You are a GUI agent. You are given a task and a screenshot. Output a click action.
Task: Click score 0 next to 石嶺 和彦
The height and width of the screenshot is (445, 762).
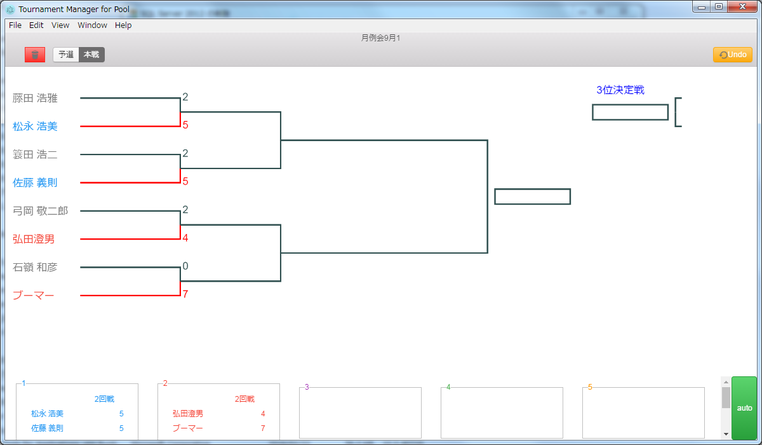[185, 266]
